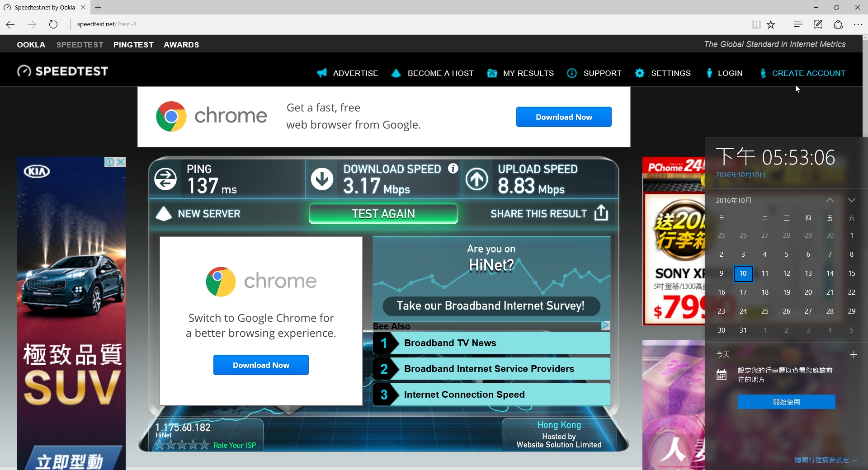Click the 開始使用 button

click(787, 402)
